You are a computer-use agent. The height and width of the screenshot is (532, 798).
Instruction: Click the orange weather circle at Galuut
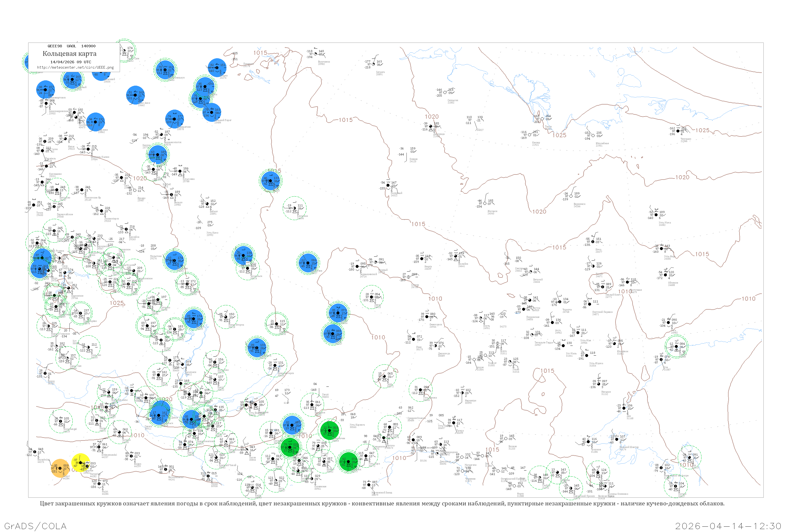60,468
